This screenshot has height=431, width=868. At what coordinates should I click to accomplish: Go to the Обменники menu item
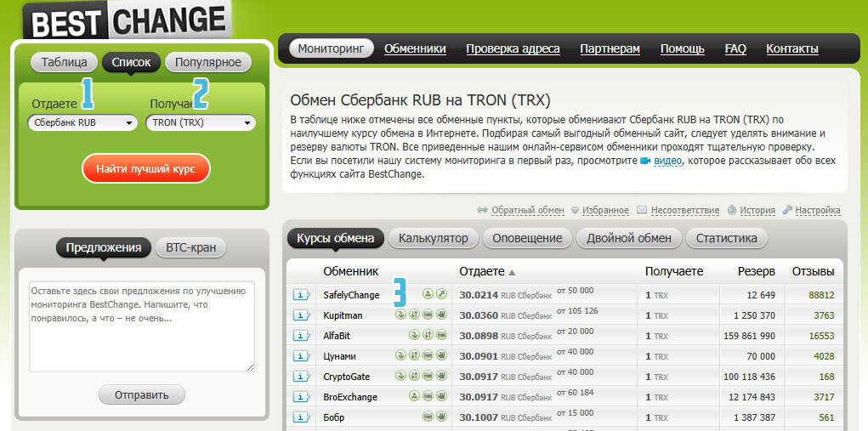pos(415,48)
